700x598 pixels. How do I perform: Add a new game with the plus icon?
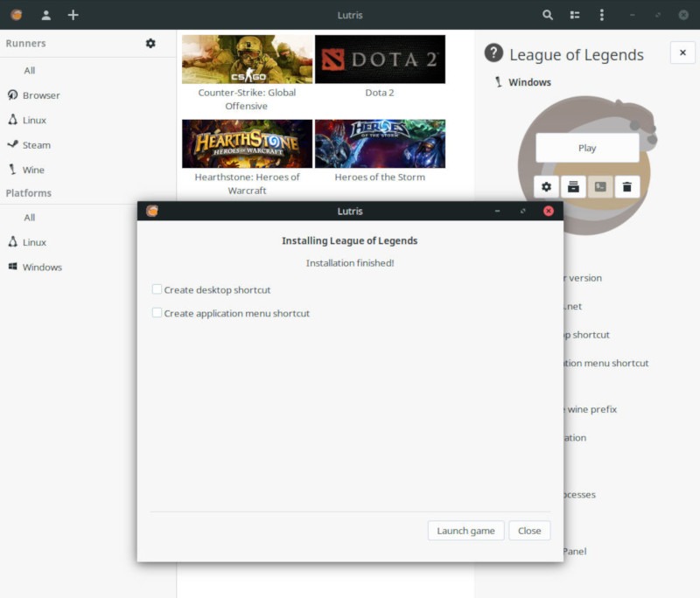[x=73, y=15]
